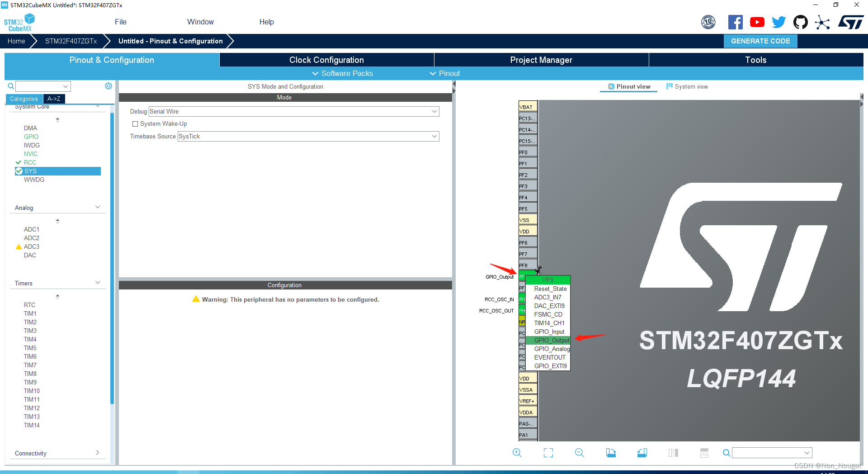Click the Twitter icon in the header
Image resolution: width=868 pixels, height=474 pixels.
(x=778, y=22)
